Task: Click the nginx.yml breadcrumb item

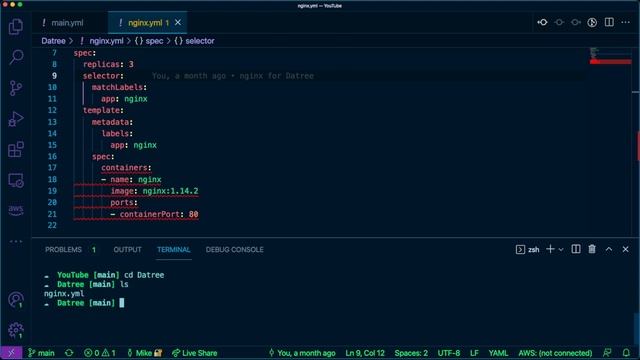Action: 106,41
